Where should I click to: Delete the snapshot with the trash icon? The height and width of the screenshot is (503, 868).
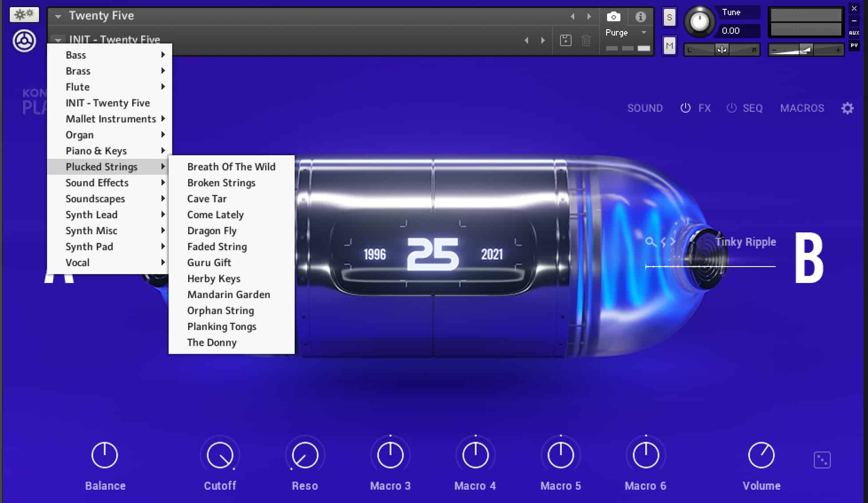pos(586,40)
